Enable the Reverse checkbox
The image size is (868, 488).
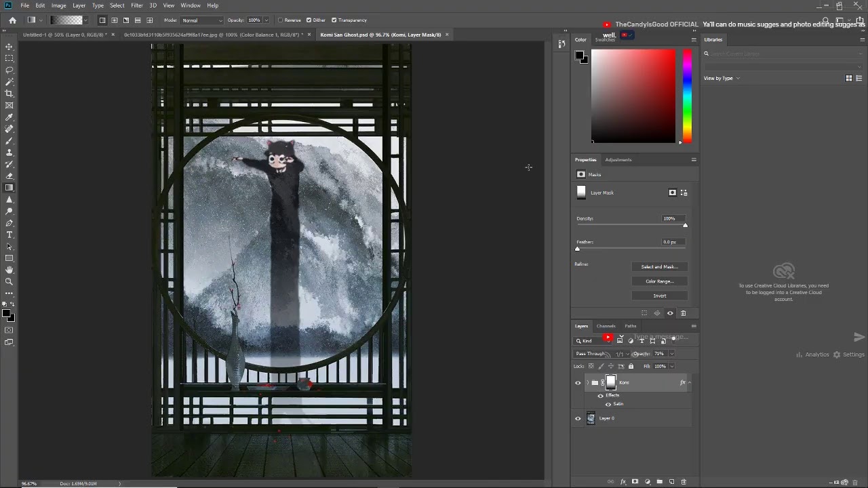(x=281, y=20)
